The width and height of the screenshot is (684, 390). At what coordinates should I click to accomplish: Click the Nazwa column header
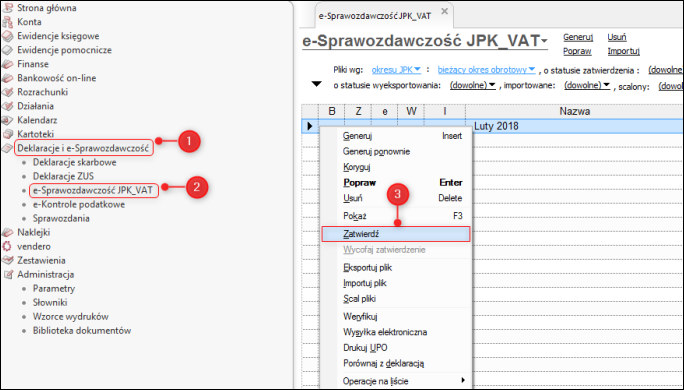click(575, 111)
